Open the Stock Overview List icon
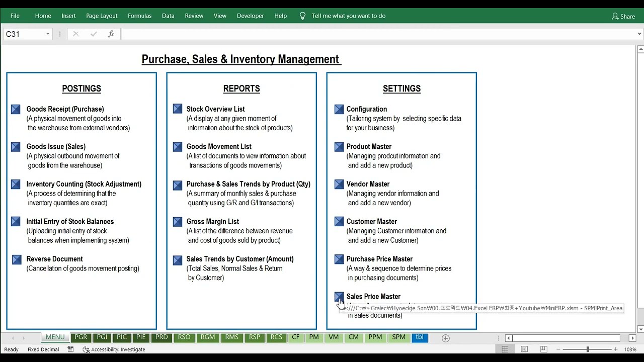The width and height of the screenshot is (644, 362). tap(178, 109)
